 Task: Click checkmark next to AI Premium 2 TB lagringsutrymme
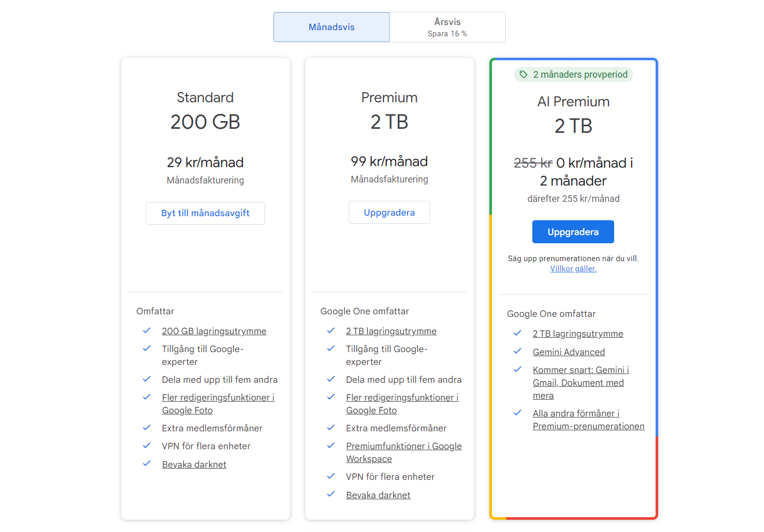(518, 333)
